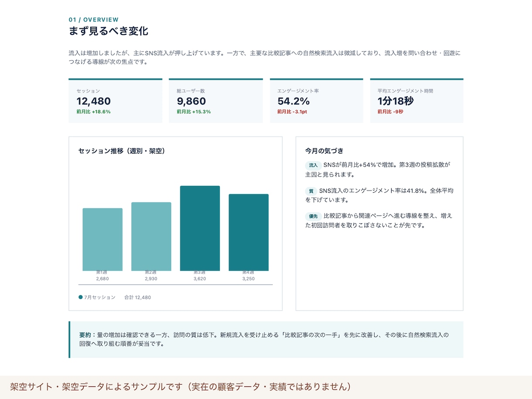
Task: Click the 平均エンゲージメント時間 card label
Action: click(406, 91)
